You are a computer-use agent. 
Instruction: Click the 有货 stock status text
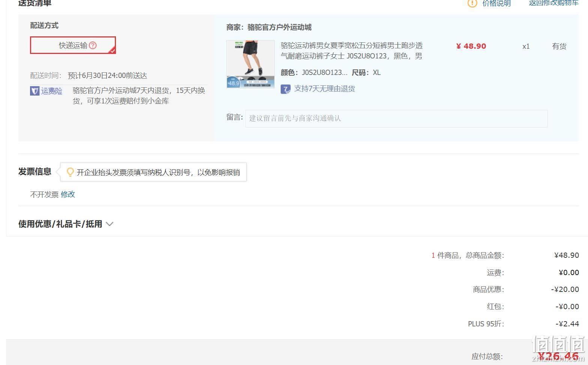coord(559,46)
